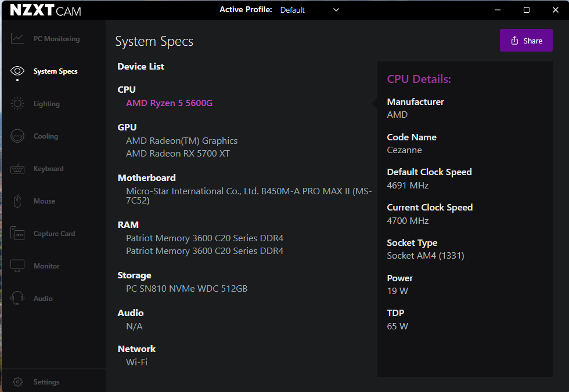Click the Audio headset icon
Screen dimensions: 569x392
pos(17,298)
